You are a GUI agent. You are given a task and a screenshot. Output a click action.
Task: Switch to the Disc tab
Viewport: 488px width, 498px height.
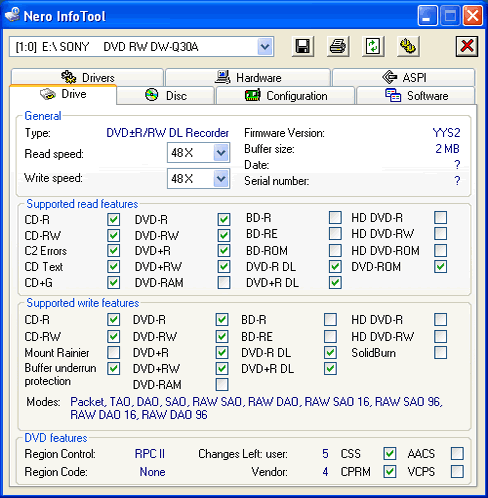coord(166,96)
